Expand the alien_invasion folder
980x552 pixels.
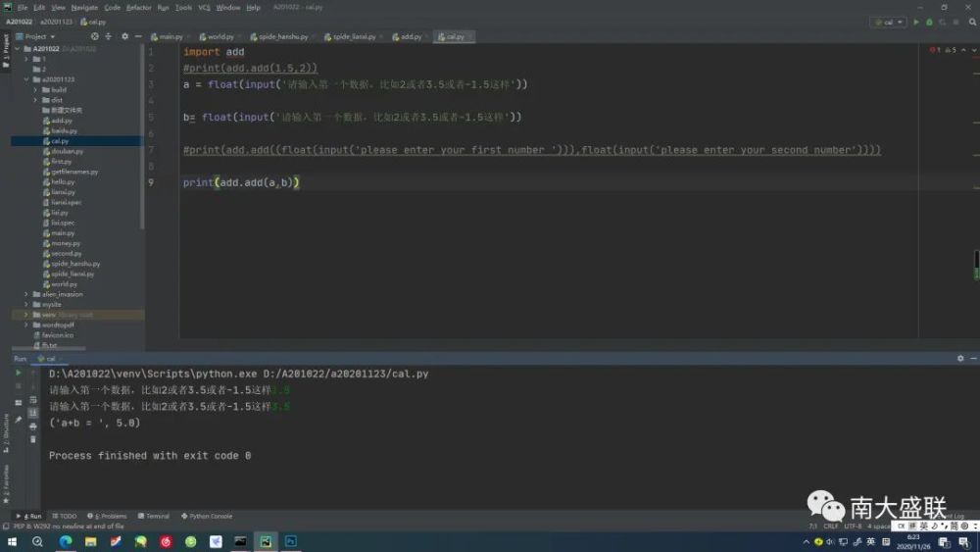[26, 294]
